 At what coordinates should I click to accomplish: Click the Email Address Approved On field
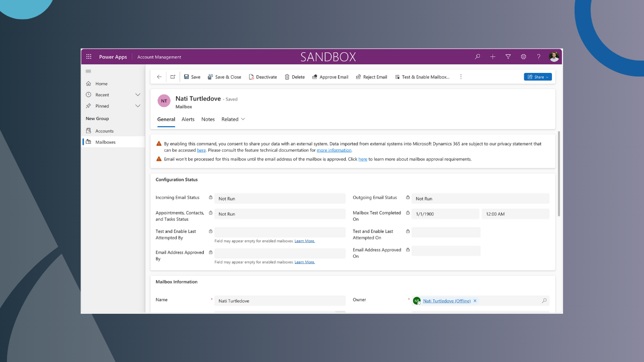coord(446,251)
